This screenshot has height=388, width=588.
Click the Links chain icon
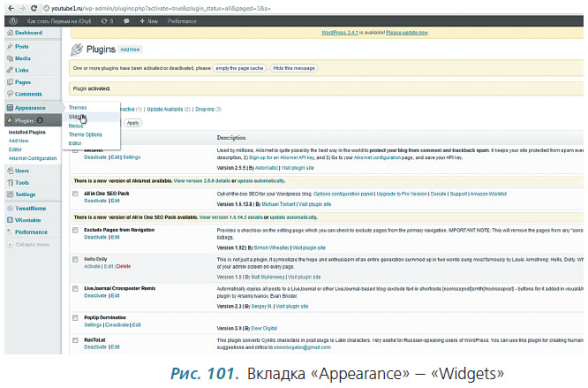tap(10, 70)
